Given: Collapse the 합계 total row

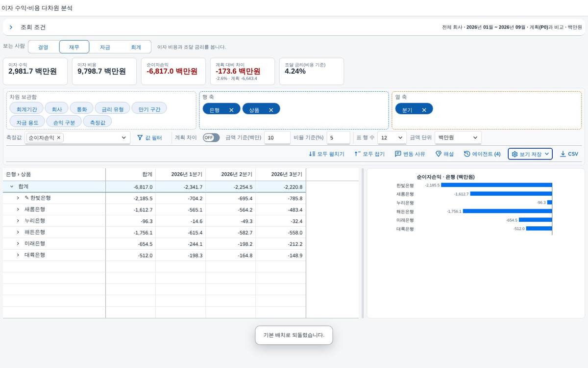Looking at the screenshot, I should [x=12, y=186].
